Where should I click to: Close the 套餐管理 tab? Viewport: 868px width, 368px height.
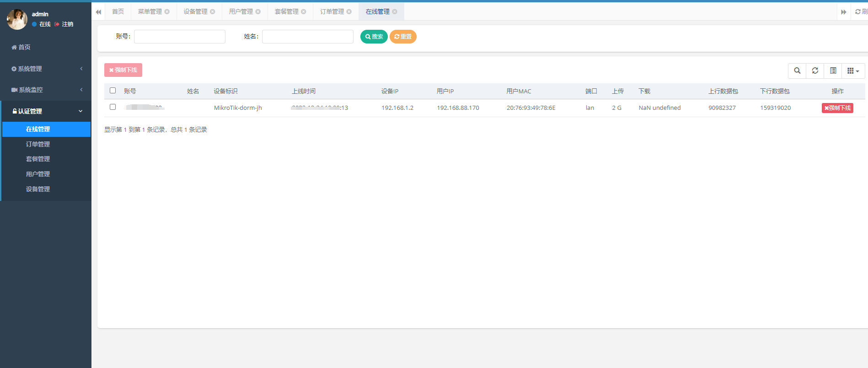(303, 12)
